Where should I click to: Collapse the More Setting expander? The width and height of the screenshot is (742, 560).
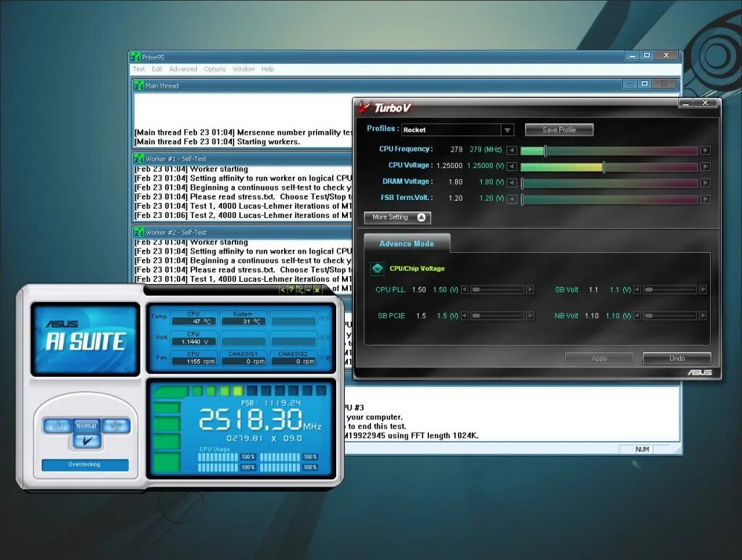pos(398,217)
